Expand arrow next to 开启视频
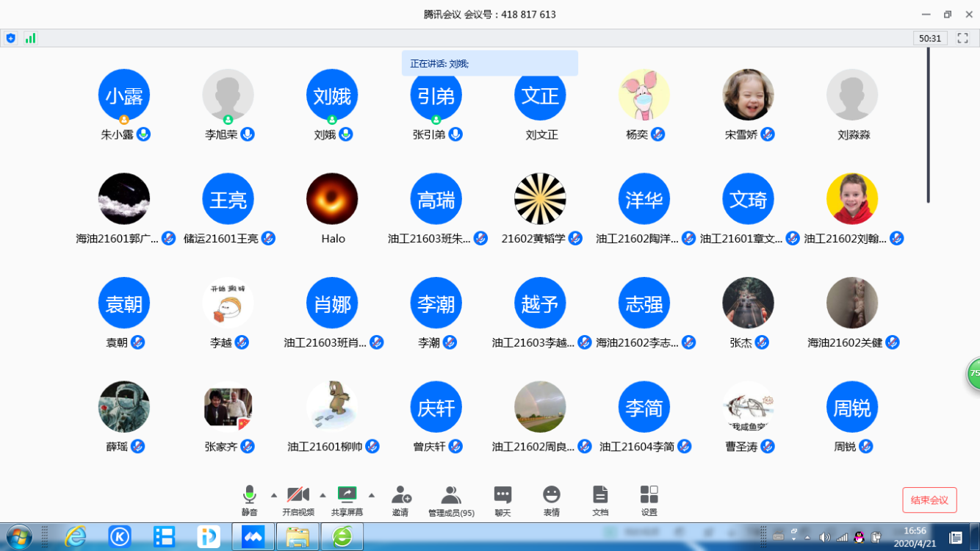Viewport: 980px width, 551px height. click(x=323, y=495)
